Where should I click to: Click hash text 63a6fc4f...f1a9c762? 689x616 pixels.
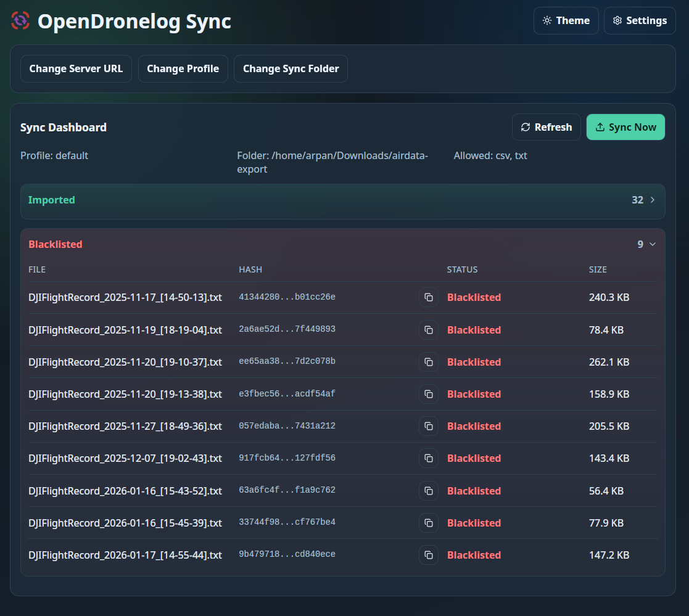[287, 490]
